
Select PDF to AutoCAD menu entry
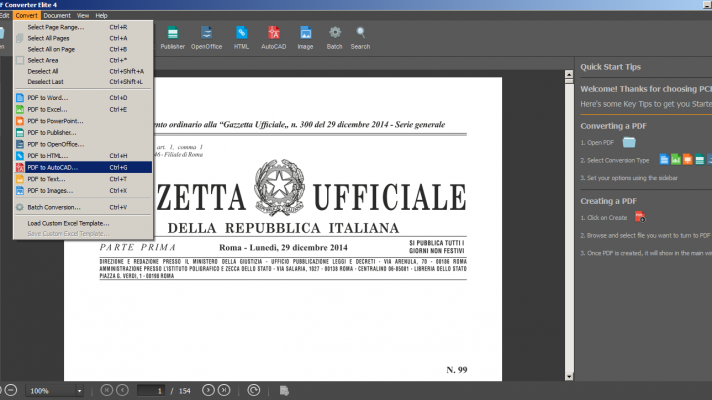click(53, 167)
